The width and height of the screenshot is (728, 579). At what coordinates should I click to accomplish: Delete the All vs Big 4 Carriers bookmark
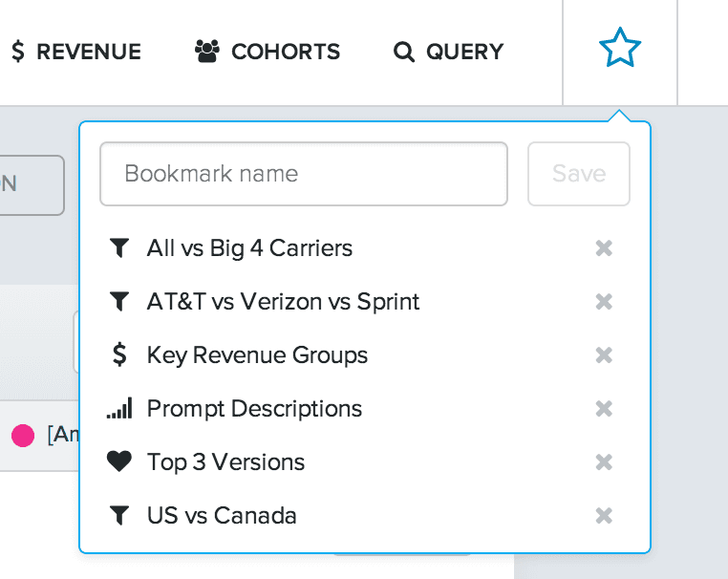click(604, 248)
